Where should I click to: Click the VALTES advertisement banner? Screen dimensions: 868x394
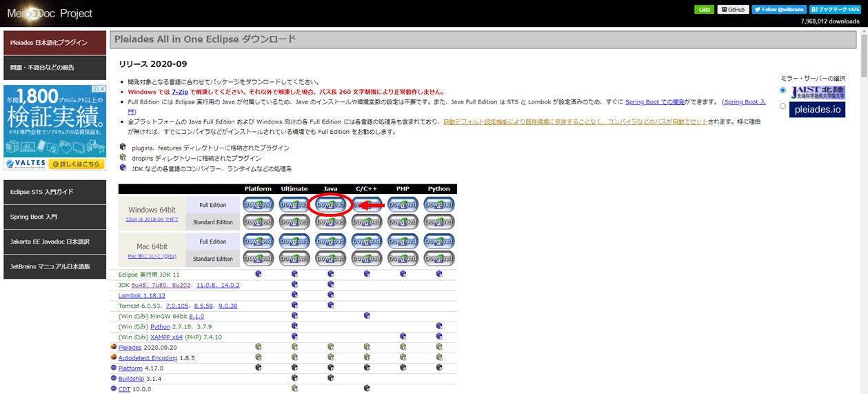tap(55, 128)
